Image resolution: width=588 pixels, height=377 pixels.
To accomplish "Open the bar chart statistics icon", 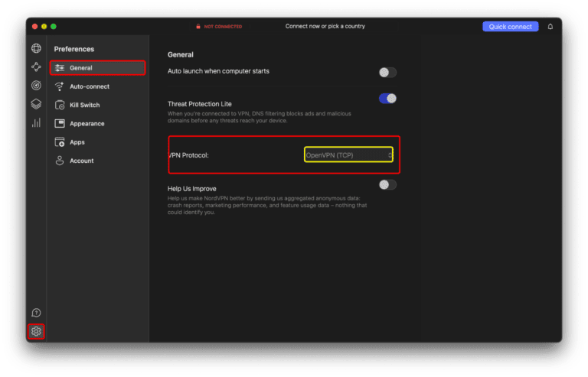I will click(x=37, y=122).
